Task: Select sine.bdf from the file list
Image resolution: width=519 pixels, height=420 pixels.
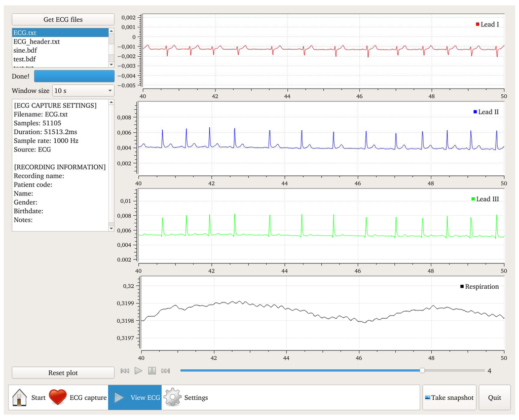Action: 25,50
